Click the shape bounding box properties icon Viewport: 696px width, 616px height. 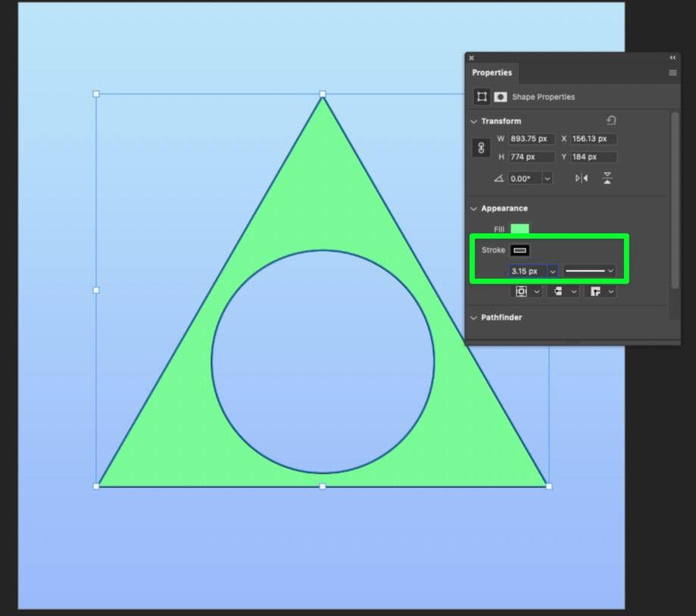pyautogui.click(x=482, y=97)
